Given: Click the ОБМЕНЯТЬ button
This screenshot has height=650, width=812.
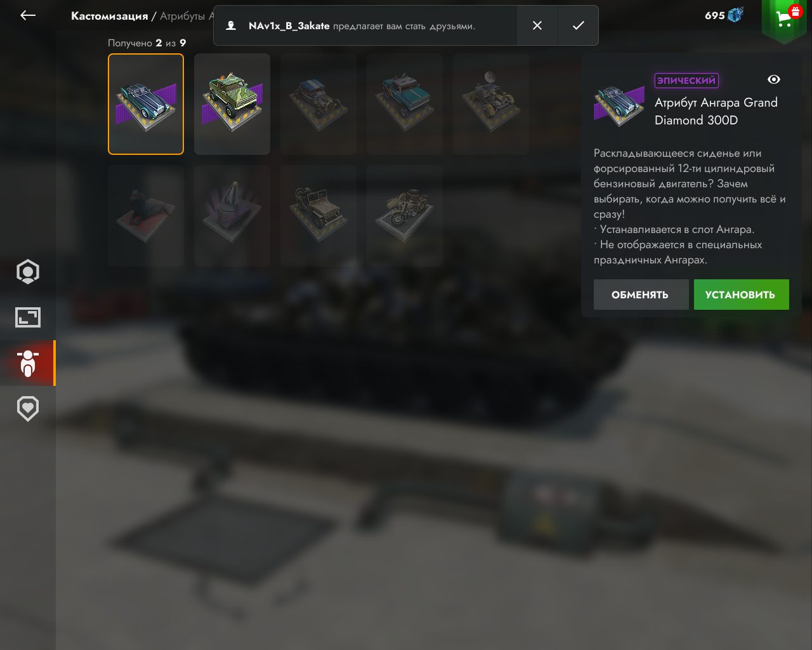Looking at the screenshot, I should [x=641, y=295].
